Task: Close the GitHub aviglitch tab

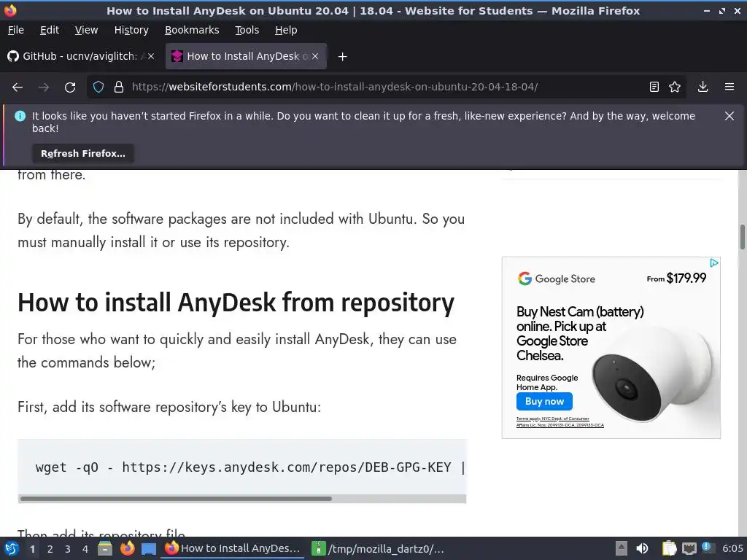Action: 151,56
